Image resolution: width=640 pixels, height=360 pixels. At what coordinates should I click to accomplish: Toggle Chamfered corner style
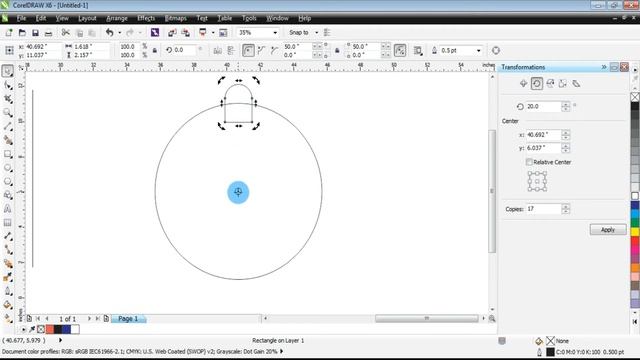[274, 51]
